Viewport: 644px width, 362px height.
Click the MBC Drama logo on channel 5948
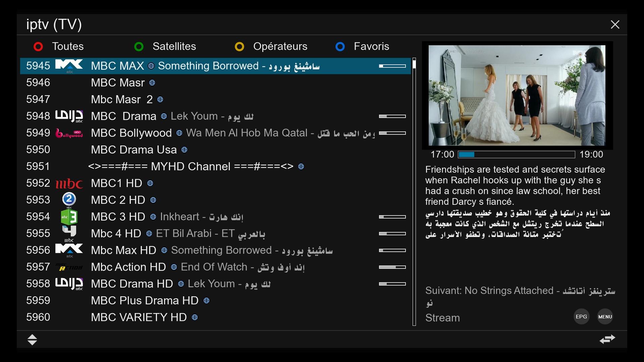click(69, 116)
